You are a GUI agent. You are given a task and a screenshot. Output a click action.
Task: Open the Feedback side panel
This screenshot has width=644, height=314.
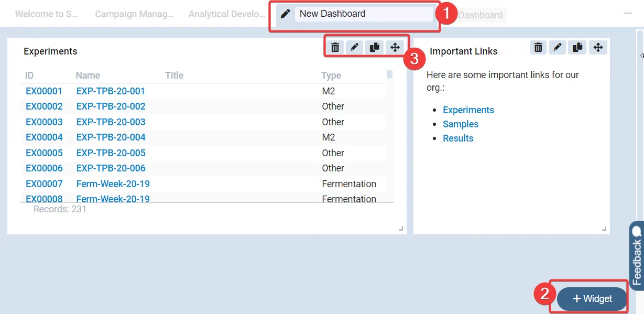click(x=637, y=255)
